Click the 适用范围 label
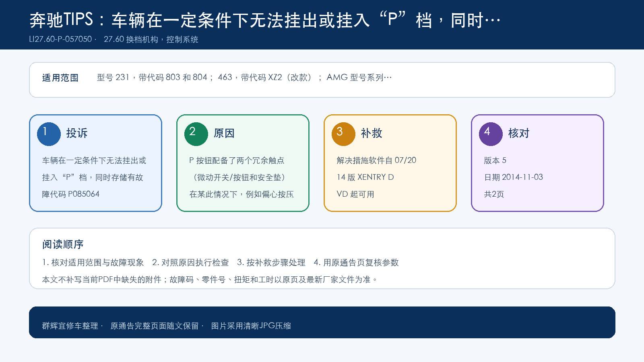The height and width of the screenshot is (362, 644). [x=60, y=78]
